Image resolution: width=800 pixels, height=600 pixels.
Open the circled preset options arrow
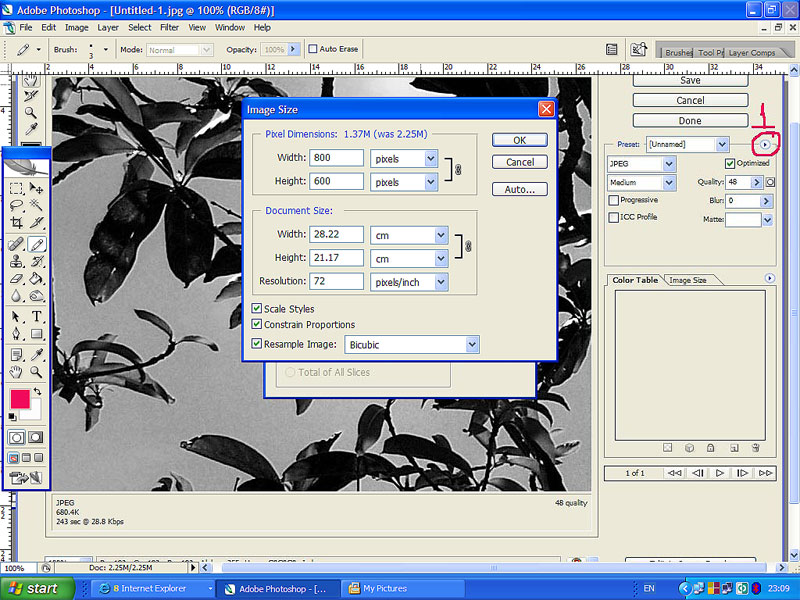765,145
